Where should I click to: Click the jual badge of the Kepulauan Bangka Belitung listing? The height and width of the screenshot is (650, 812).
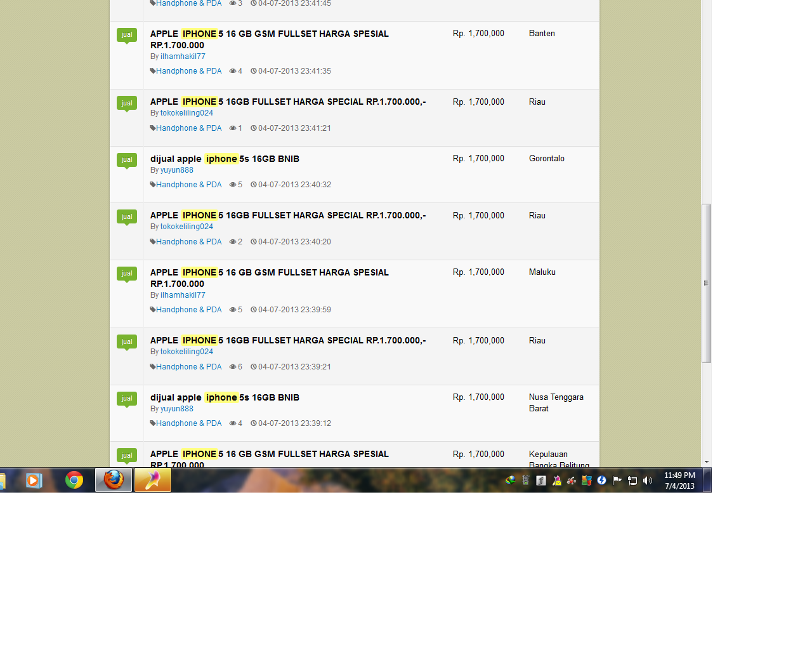tap(127, 456)
